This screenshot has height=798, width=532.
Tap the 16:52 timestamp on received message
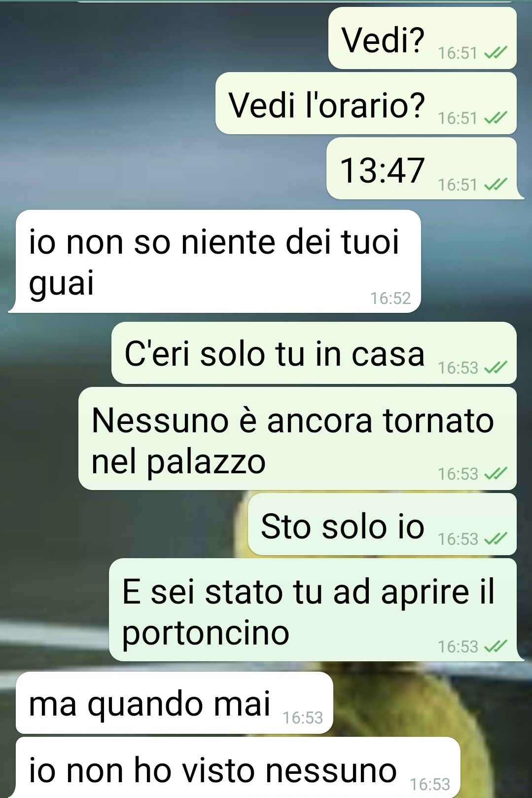[x=390, y=298]
